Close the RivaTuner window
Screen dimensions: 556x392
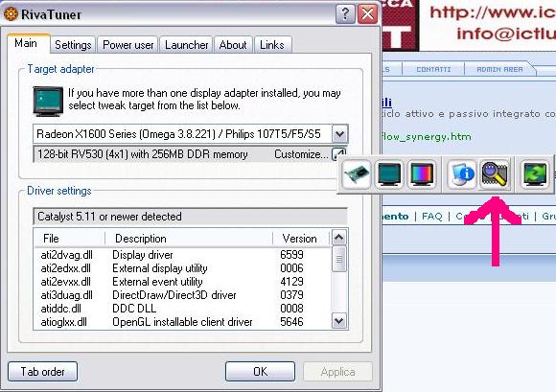click(367, 14)
